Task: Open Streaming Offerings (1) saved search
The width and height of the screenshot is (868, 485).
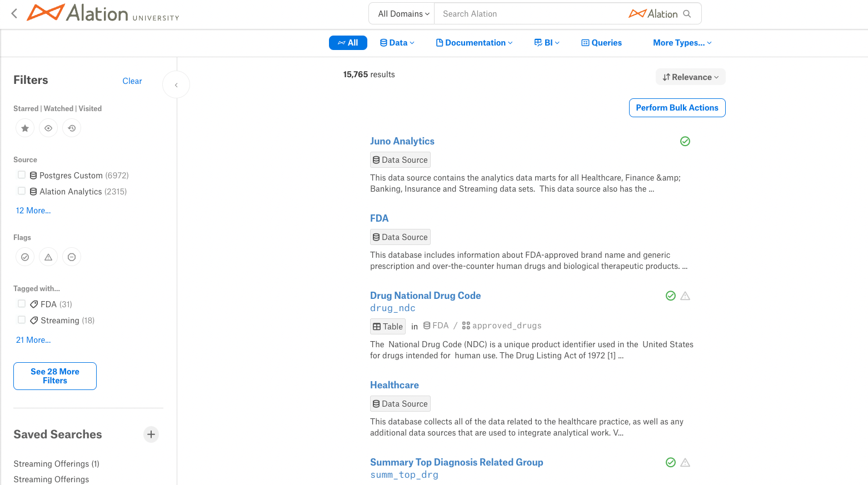Action: tap(57, 464)
